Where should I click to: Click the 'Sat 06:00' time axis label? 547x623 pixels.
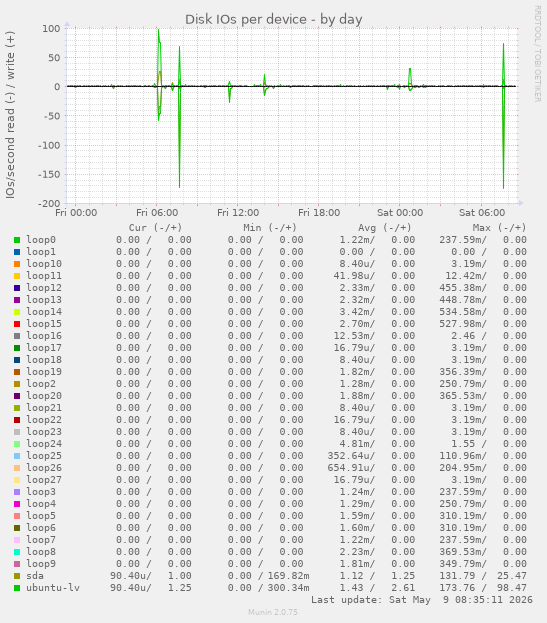click(482, 213)
